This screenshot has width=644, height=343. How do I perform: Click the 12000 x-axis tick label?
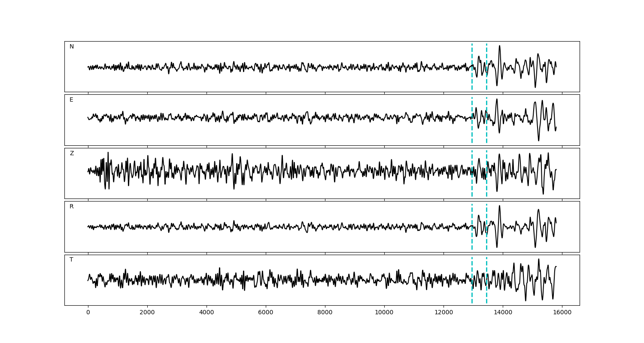(444, 313)
